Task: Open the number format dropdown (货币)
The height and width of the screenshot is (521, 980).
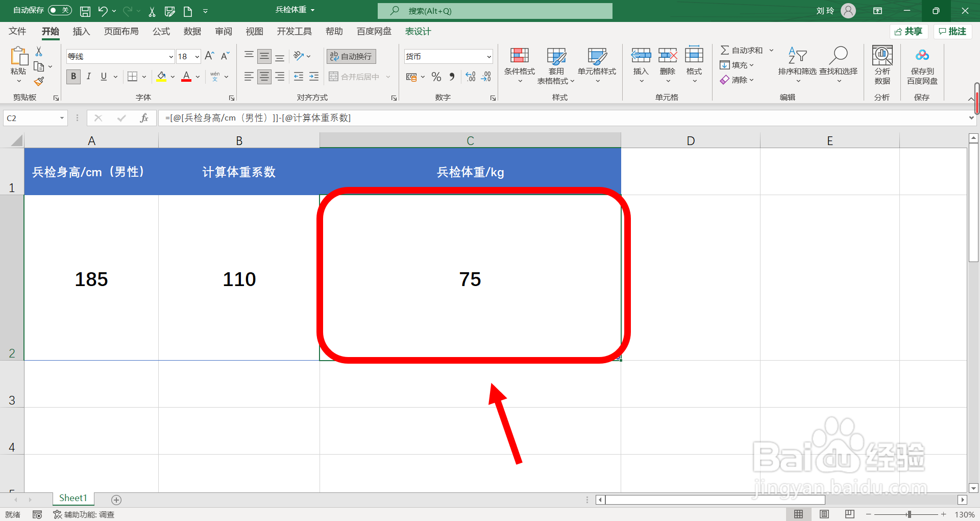Action: (489, 57)
